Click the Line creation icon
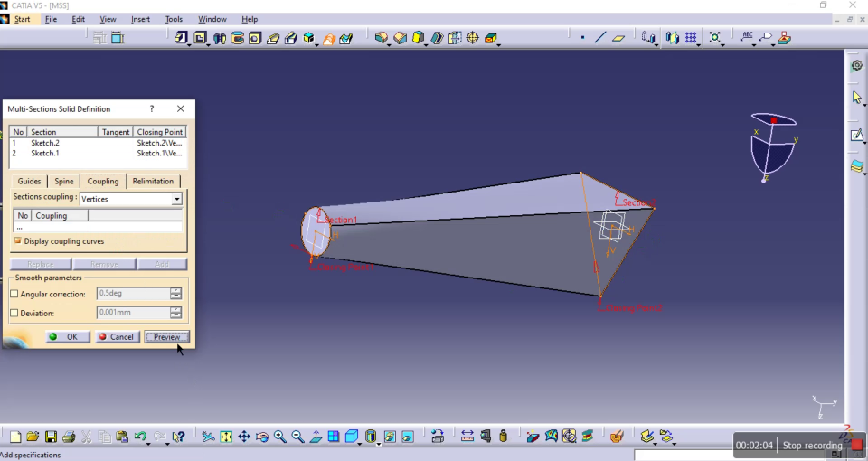 click(x=600, y=38)
